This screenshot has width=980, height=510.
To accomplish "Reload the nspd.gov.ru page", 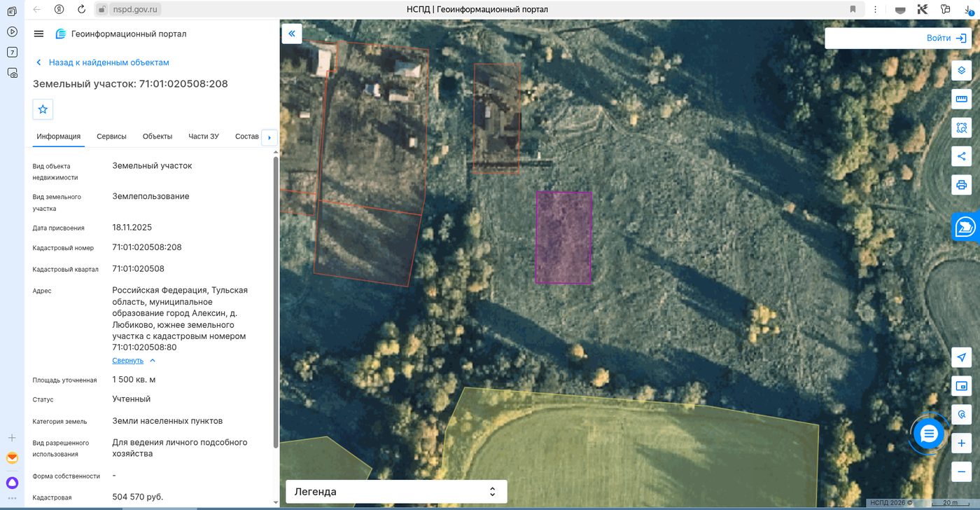I will pos(81,9).
